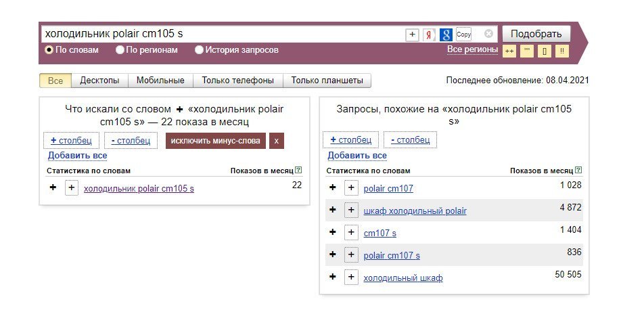Select the 'История запросов' radio button

(x=199, y=49)
